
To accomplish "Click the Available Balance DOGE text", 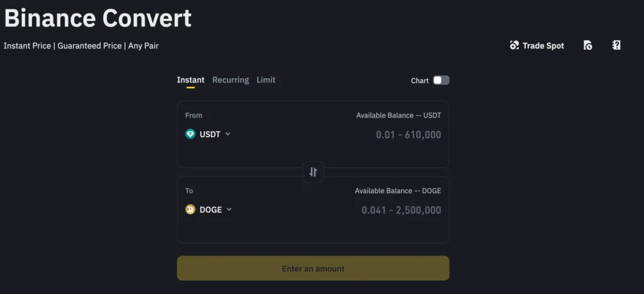I will pyautogui.click(x=398, y=191).
